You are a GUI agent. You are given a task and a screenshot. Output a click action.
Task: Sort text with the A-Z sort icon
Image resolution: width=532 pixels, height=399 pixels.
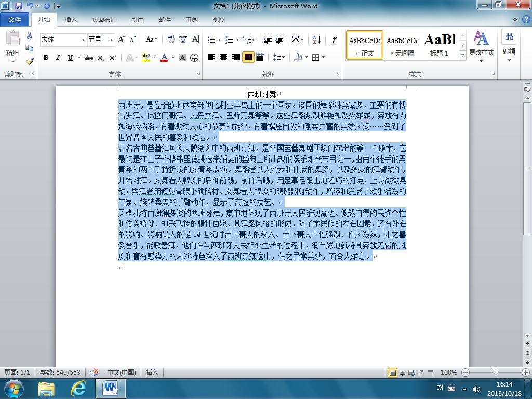316,39
